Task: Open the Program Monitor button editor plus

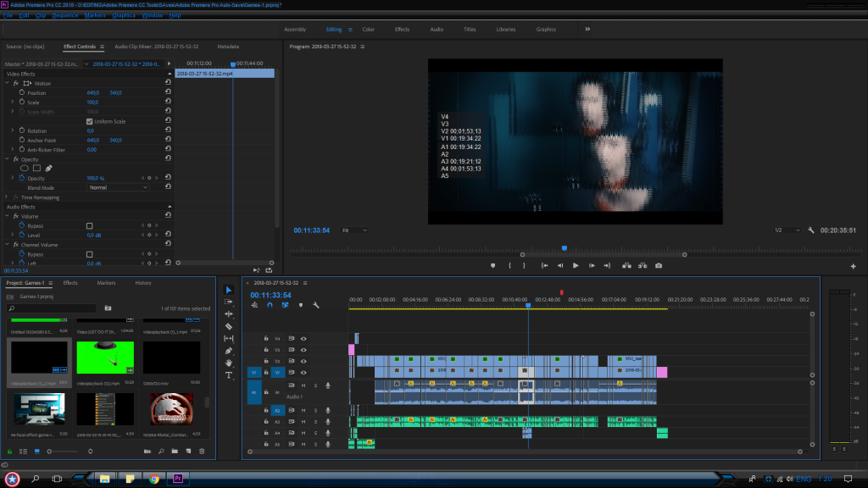Action: point(853,266)
